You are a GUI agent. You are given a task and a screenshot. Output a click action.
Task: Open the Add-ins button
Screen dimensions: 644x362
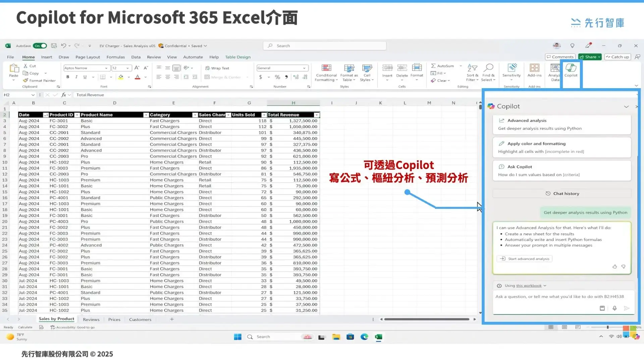point(534,71)
